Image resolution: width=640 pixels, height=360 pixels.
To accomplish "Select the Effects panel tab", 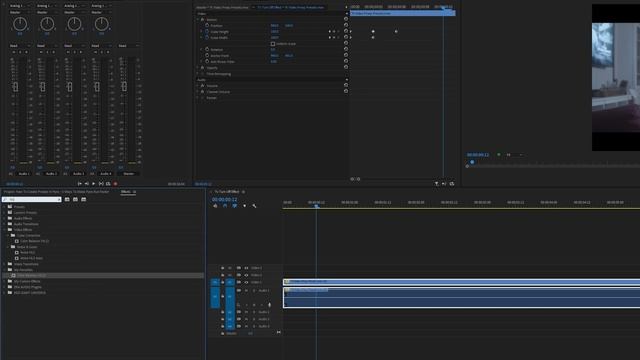I will click(x=126, y=191).
